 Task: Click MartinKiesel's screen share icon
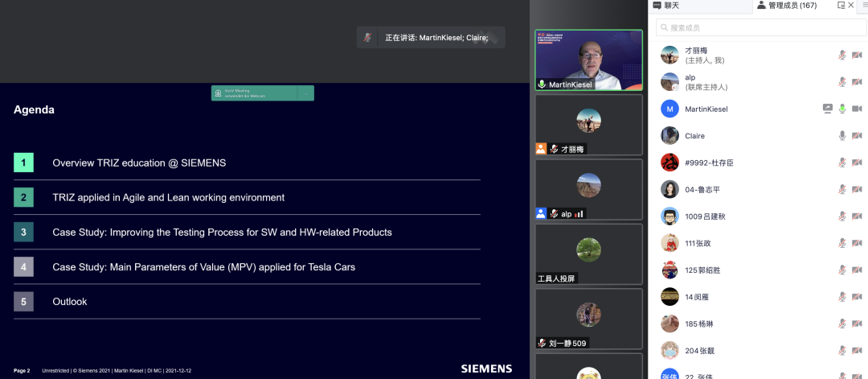[828, 109]
